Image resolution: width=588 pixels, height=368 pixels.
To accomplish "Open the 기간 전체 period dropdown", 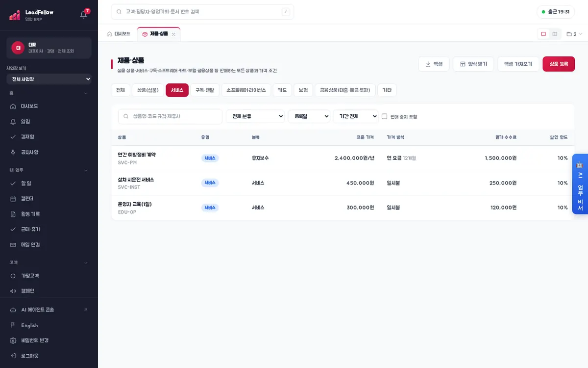I will [x=356, y=116].
